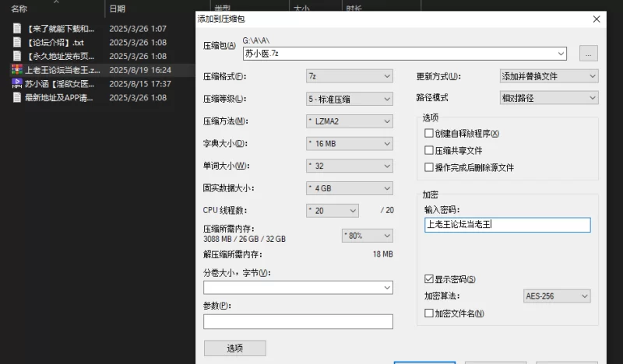The image size is (623, 364).
Task: Enable 加密文件名 checkbox
Action: (x=429, y=313)
